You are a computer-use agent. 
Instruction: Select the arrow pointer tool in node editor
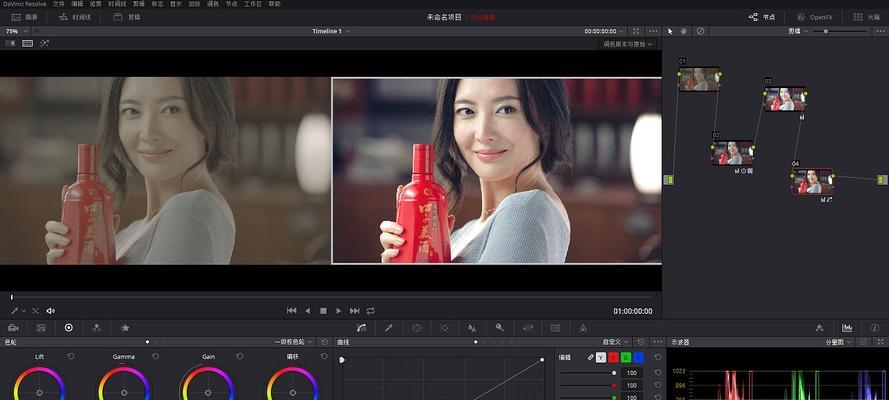tap(670, 31)
